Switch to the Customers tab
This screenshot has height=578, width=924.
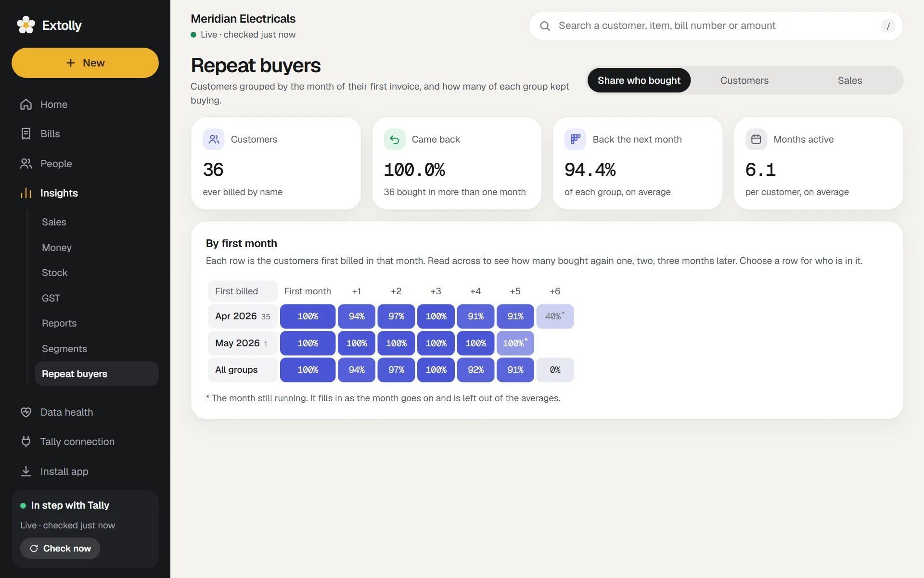click(x=744, y=80)
